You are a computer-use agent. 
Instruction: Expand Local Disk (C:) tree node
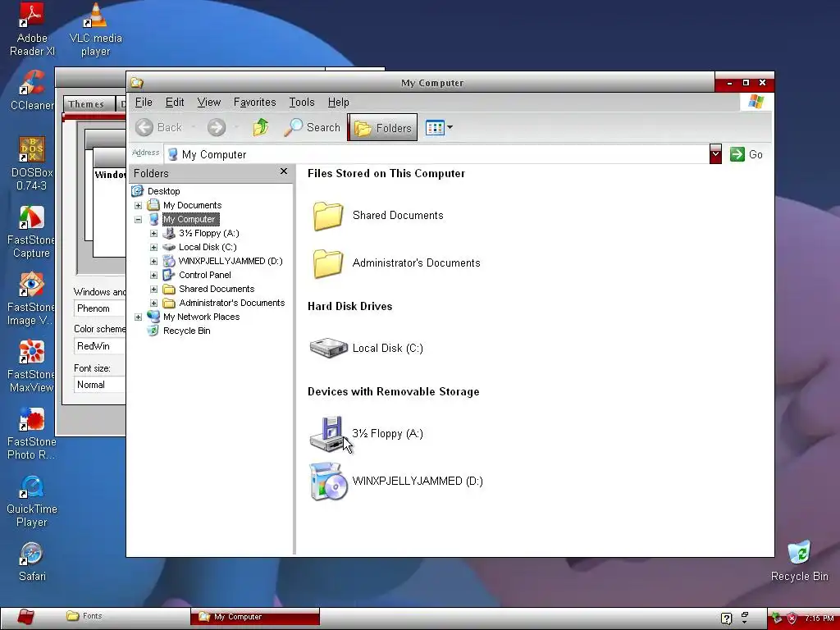point(153,247)
